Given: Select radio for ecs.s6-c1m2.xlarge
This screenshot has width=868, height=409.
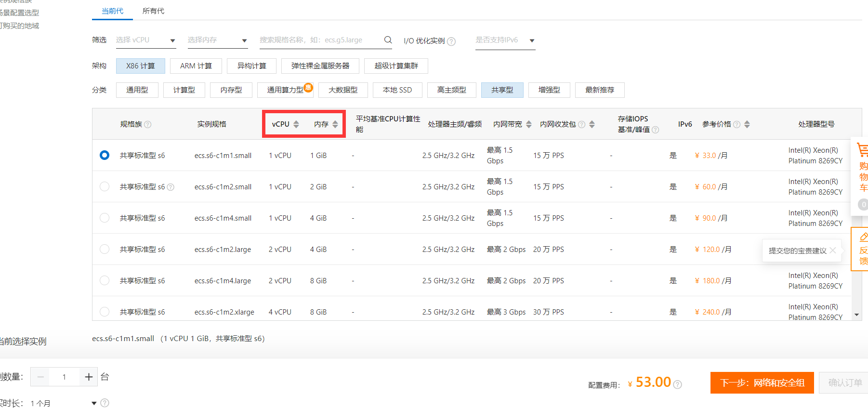Looking at the screenshot, I should pos(105,312).
